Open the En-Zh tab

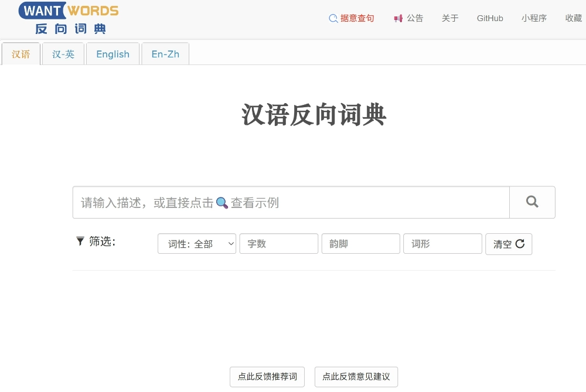pyautogui.click(x=165, y=54)
